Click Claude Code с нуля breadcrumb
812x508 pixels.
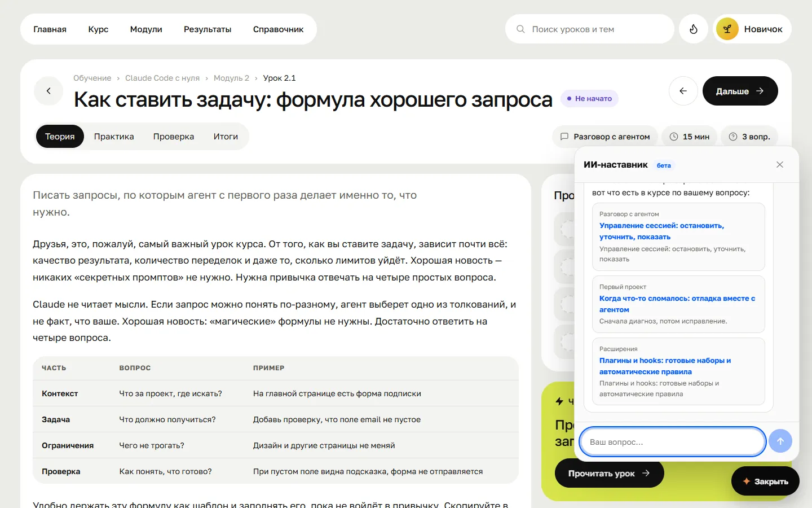click(x=162, y=78)
